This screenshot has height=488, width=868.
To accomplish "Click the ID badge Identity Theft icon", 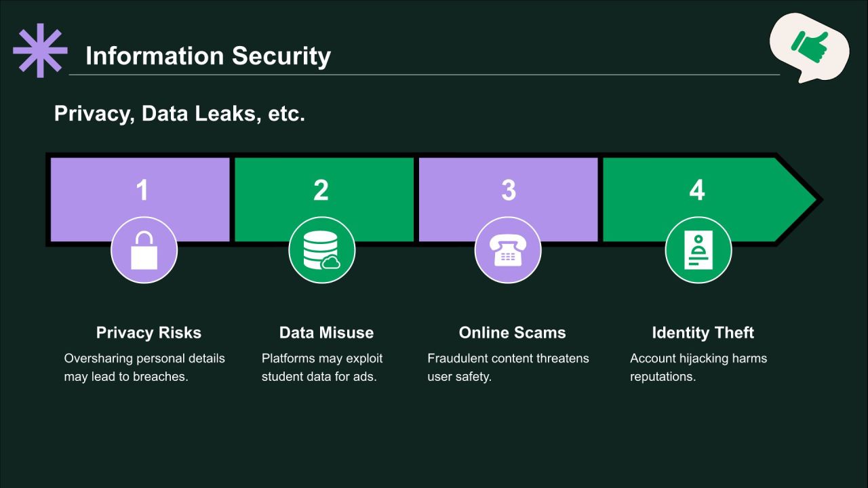I will [x=698, y=250].
